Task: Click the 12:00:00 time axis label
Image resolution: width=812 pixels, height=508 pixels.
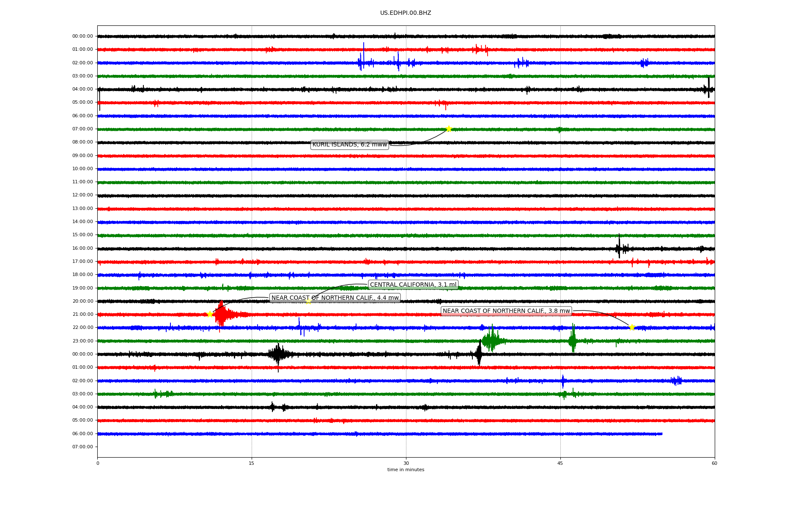Action: tap(82, 195)
